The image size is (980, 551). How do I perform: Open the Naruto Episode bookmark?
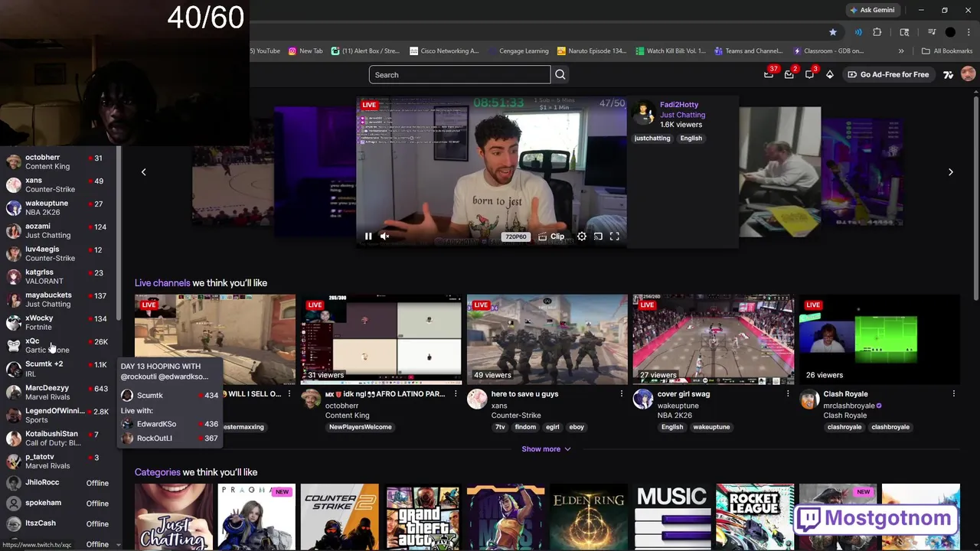click(x=592, y=51)
